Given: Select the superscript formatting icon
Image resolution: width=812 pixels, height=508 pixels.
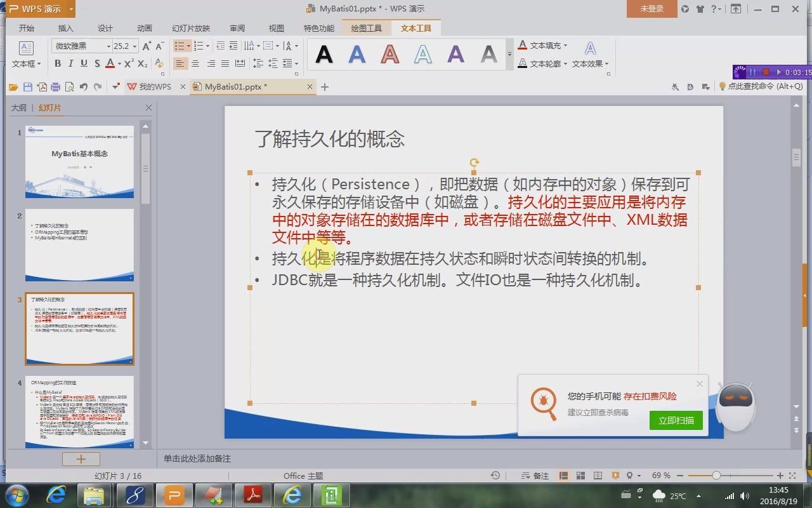Looking at the screenshot, I should click(128, 63).
